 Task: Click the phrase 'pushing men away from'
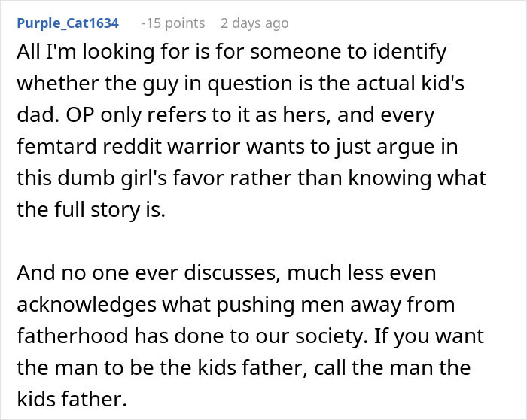pos(335,304)
